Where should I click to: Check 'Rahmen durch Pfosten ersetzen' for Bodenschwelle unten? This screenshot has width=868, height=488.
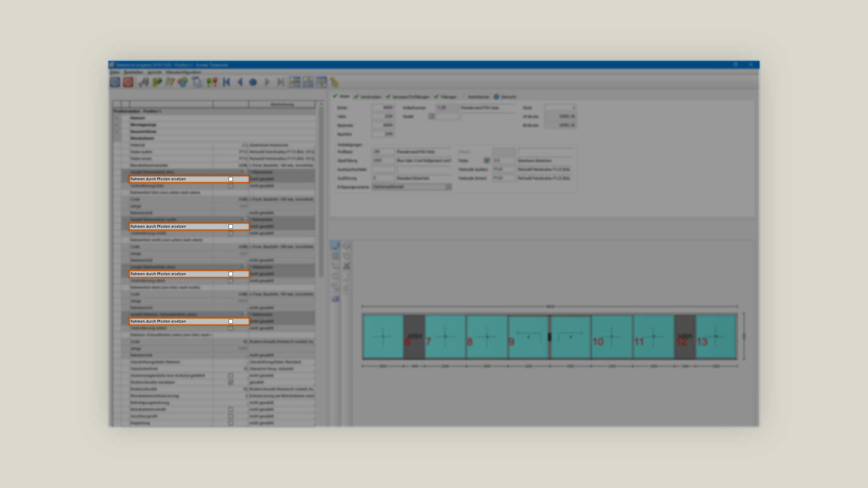(x=231, y=322)
